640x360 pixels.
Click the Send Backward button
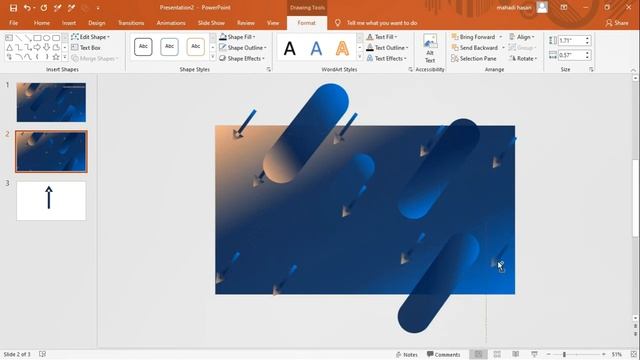pos(474,48)
